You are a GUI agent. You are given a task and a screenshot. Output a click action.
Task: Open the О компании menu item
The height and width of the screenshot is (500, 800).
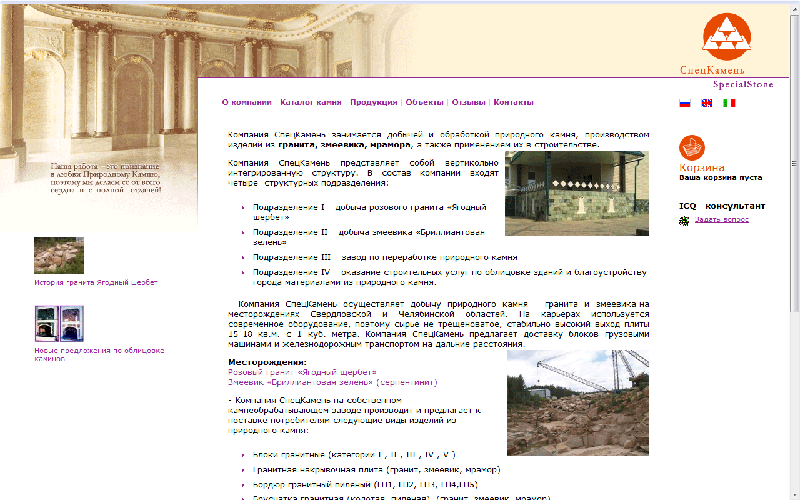(246, 103)
